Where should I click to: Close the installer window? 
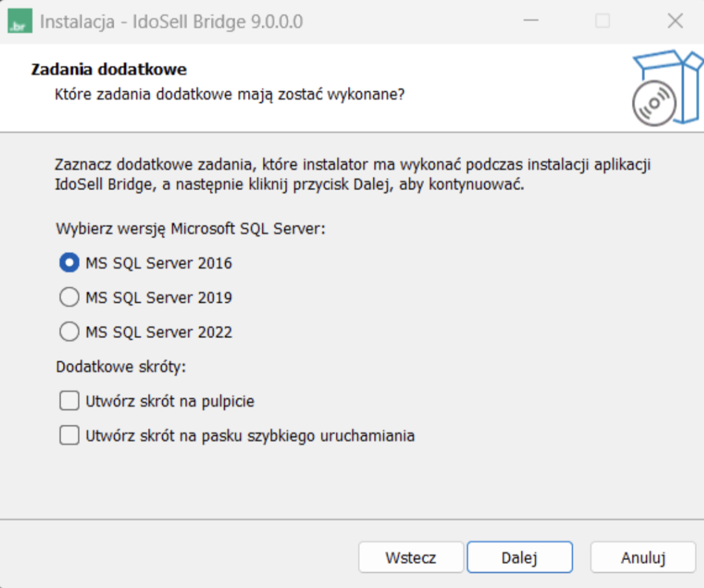point(675,21)
